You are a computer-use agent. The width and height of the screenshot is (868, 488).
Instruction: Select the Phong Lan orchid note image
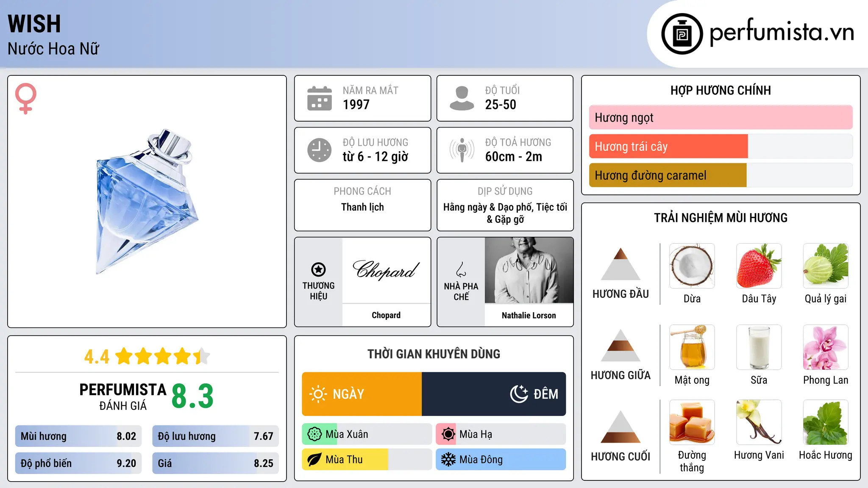point(826,347)
